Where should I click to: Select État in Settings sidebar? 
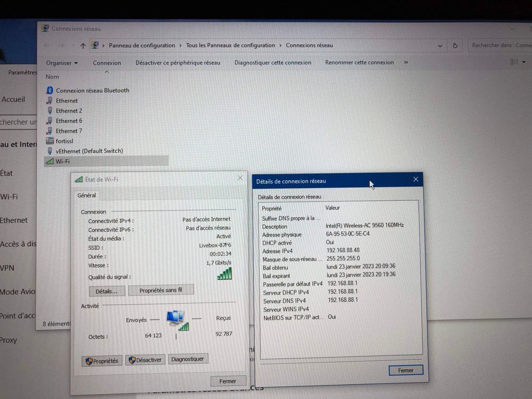click(6, 173)
